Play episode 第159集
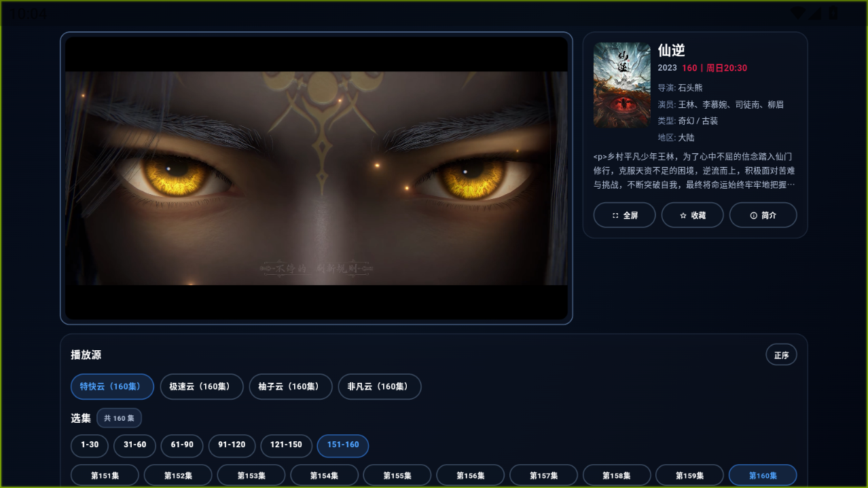Viewport: 868px width, 488px height. [689, 476]
